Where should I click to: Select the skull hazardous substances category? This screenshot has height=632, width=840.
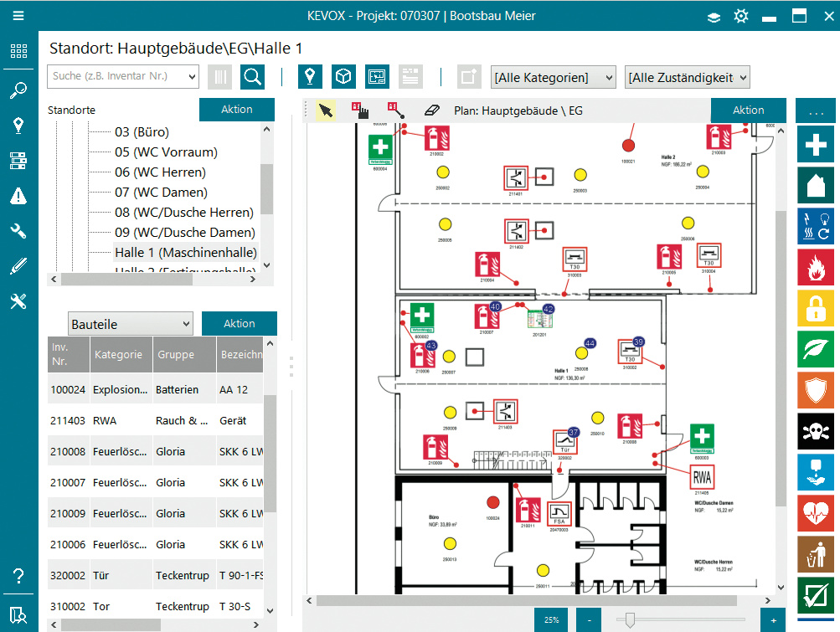click(x=816, y=431)
